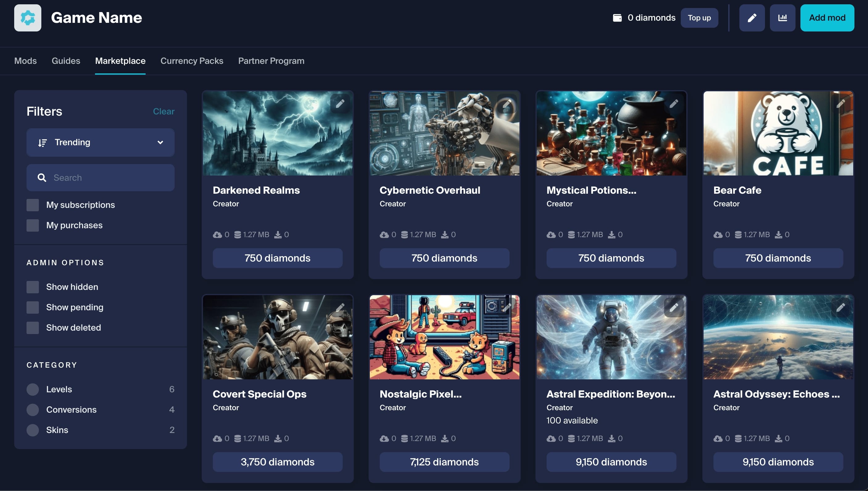
Task: Open the game statistics chart icon
Action: [782, 18]
